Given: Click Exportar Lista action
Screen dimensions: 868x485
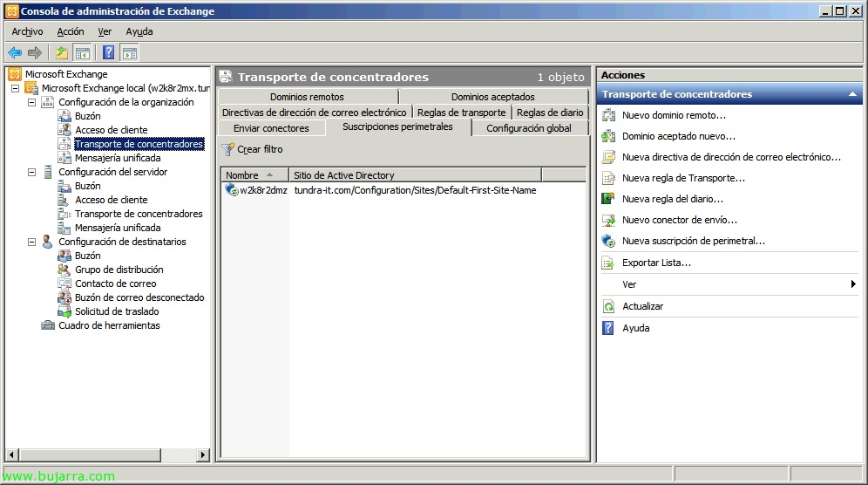Looking at the screenshot, I should (656, 263).
